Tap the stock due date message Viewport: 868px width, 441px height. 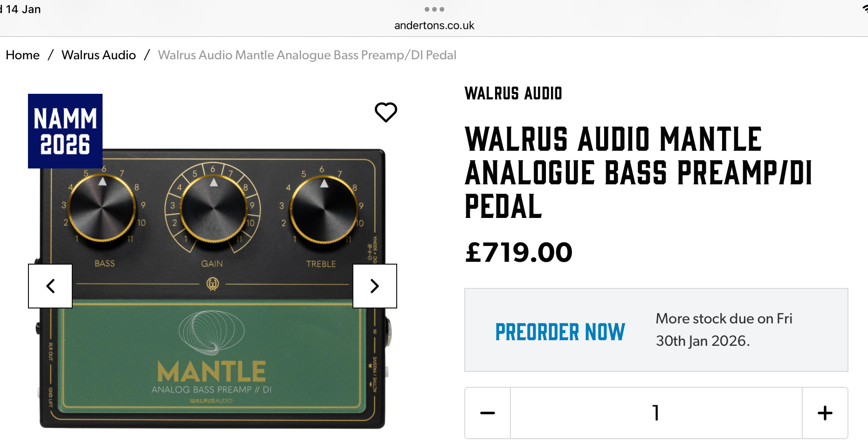724,329
